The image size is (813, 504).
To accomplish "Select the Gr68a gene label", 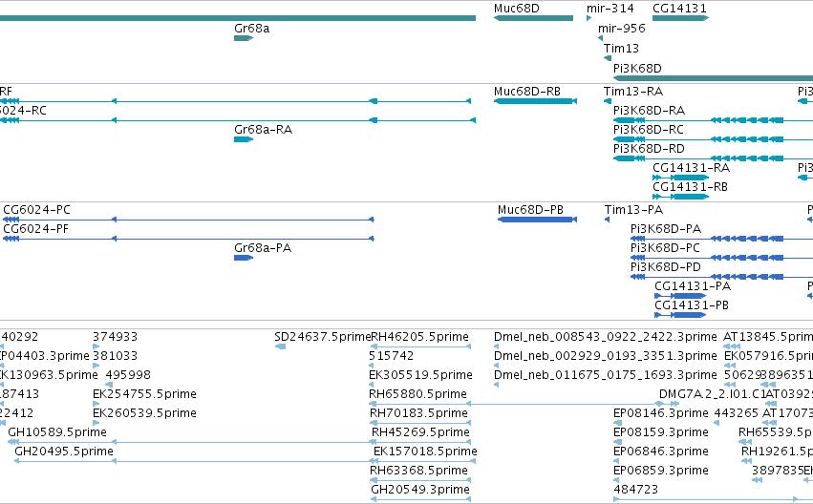I will (x=252, y=29).
